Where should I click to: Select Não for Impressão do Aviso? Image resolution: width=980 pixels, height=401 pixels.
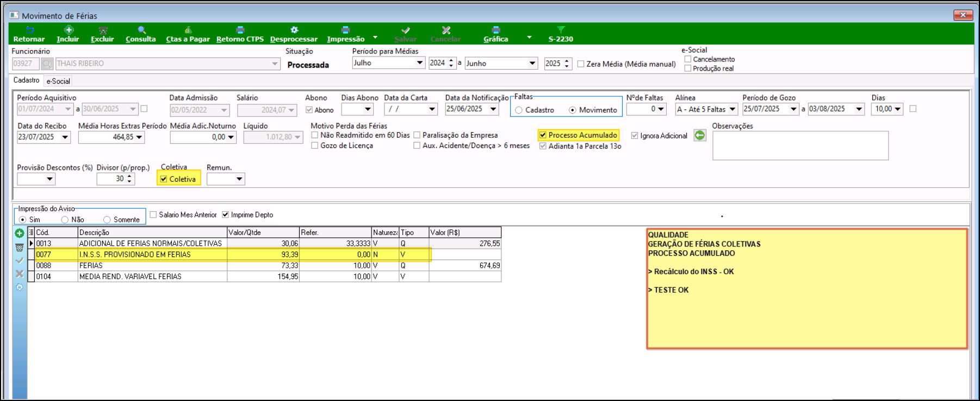click(x=65, y=220)
